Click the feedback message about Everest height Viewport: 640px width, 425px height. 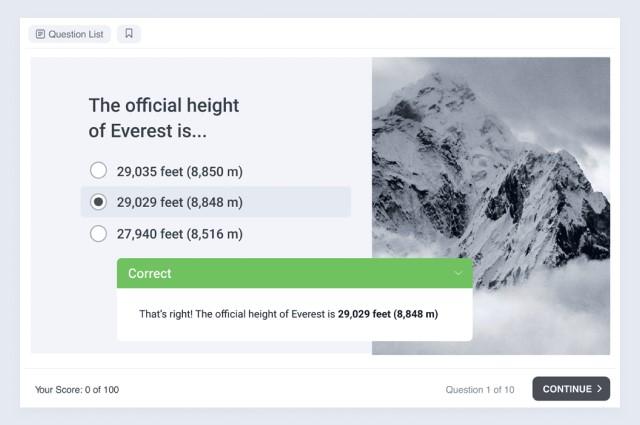pos(289,314)
